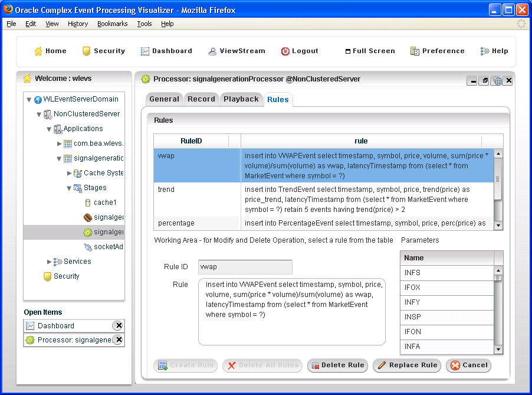Viewport: 532px width, 395px height.
Task: Click the Dashboard icon in Open Items
Action: coord(30,326)
